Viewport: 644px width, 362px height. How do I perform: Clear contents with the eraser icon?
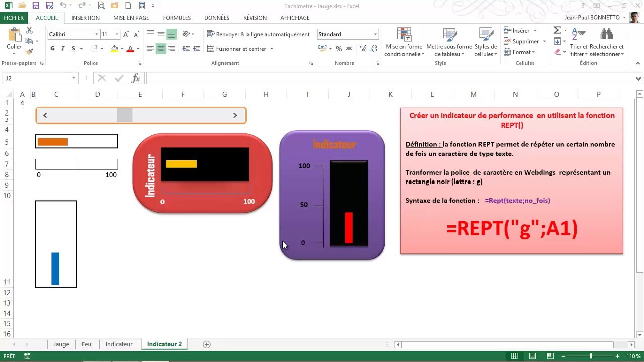tap(557, 52)
